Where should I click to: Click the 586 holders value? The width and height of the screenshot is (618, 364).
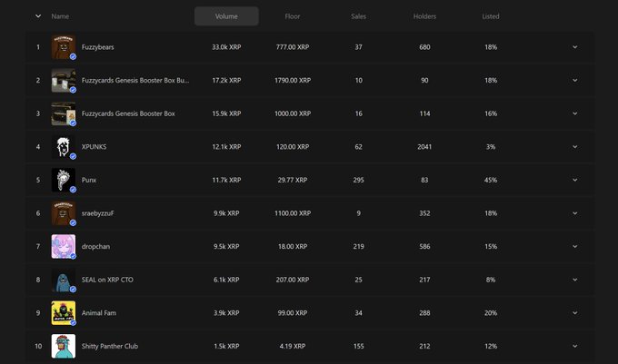424,246
